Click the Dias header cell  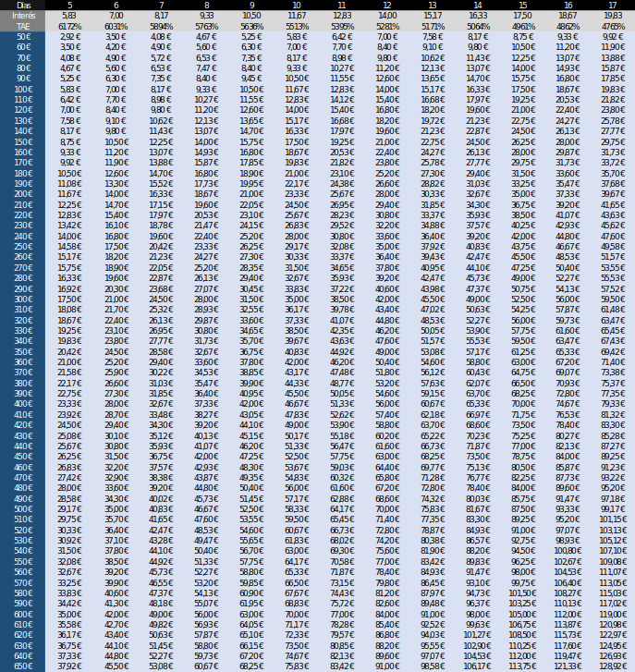[x=23, y=6]
